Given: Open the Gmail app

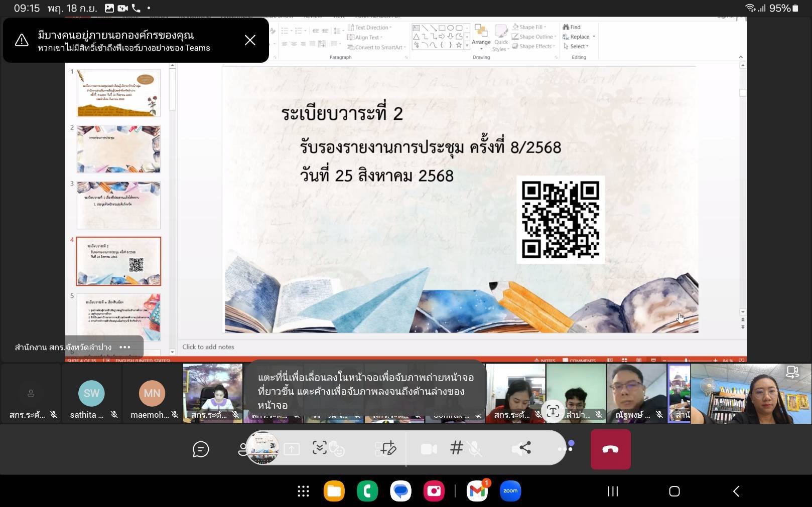Looking at the screenshot, I should [x=477, y=491].
